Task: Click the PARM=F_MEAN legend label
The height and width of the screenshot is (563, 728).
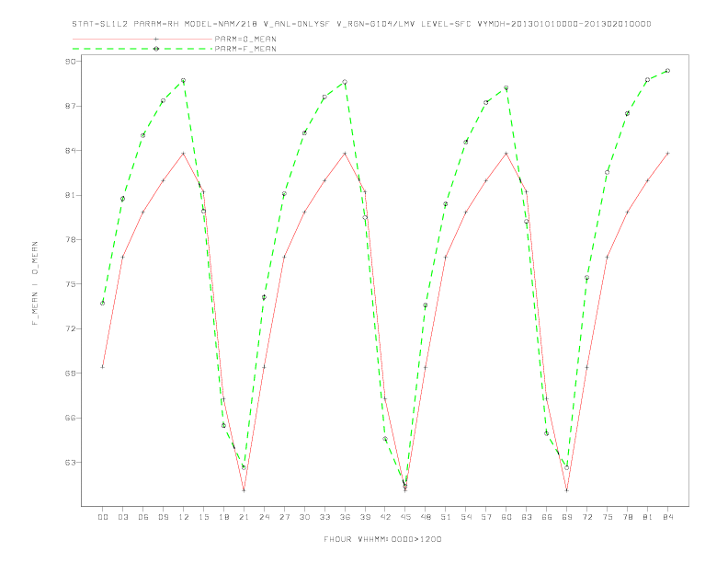Action: point(245,49)
